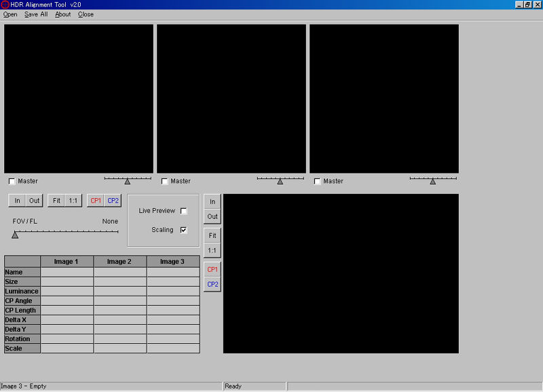Click HDR Alignment Tool title bar icon
Viewport: 543px width, 392px height.
(5, 5)
